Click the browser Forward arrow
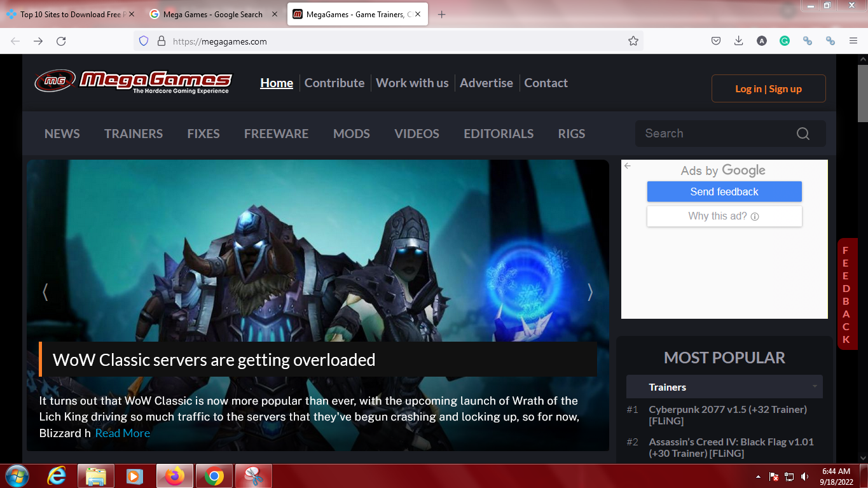 38,41
